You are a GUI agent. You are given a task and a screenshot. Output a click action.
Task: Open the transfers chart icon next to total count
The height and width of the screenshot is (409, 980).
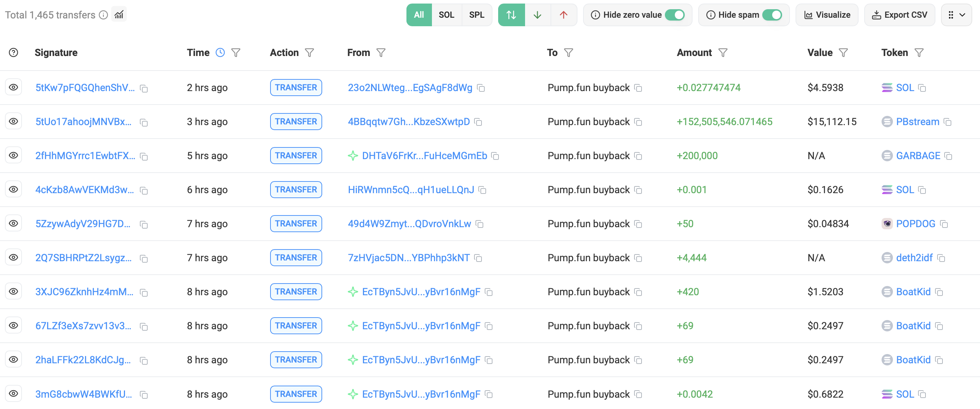119,15
